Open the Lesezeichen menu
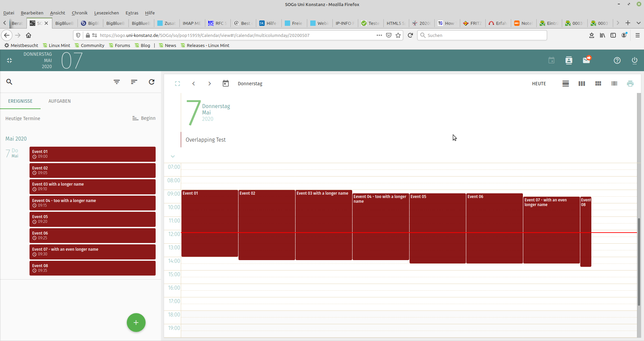 click(x=106, y=13)
